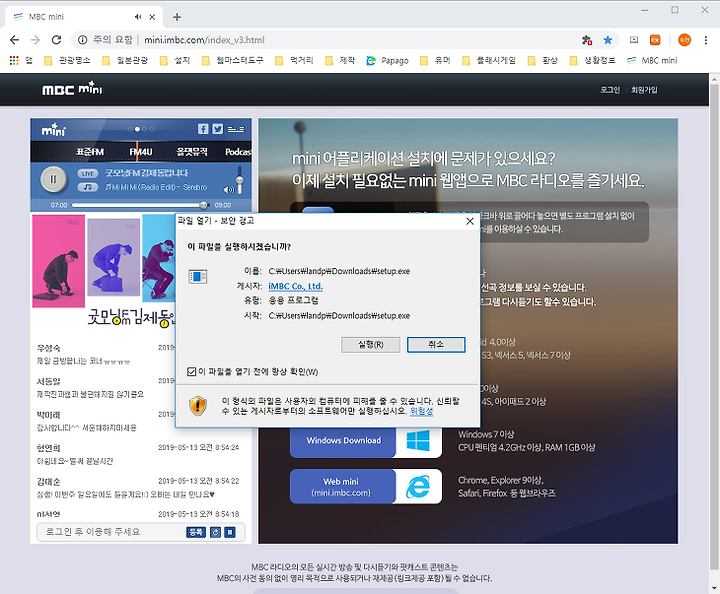Viewport: 720px width, 594px height.
Task: Click the 로그인 login link in header
Action: tap(610, 90)
